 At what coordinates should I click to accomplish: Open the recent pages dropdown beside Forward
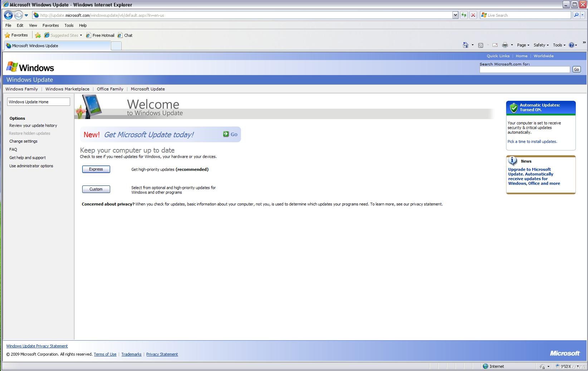pyautogui.click(x=26, y=15)
